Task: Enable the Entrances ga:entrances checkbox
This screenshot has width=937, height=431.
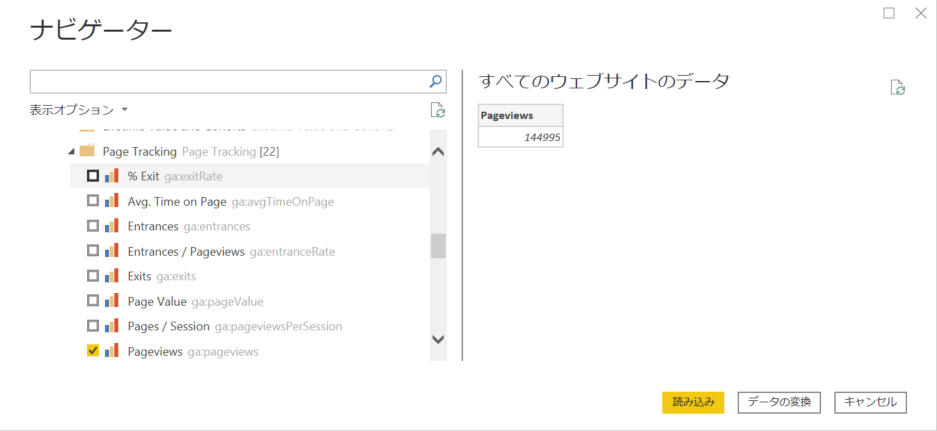Action: point(93,227)
